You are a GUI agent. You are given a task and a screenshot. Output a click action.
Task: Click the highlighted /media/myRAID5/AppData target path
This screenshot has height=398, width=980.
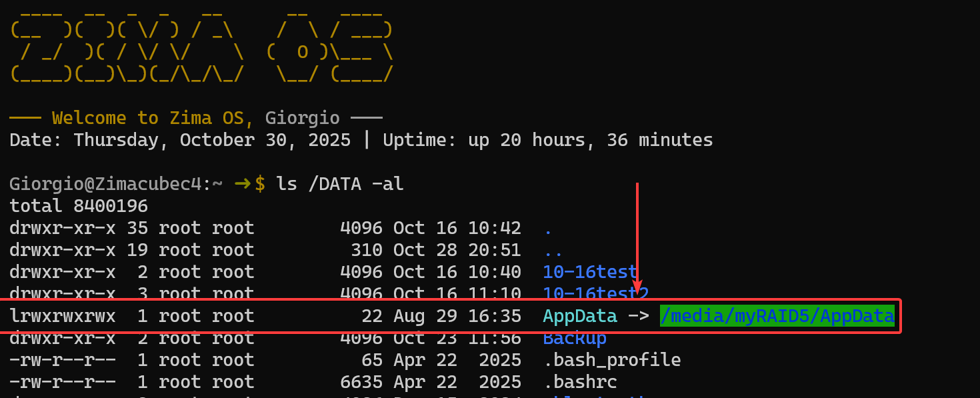[x=777, y=316]
